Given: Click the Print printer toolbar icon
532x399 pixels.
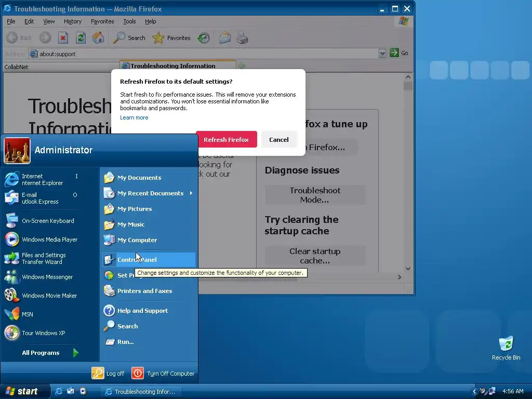Looking at the screenshot, I should click(242, 37).
